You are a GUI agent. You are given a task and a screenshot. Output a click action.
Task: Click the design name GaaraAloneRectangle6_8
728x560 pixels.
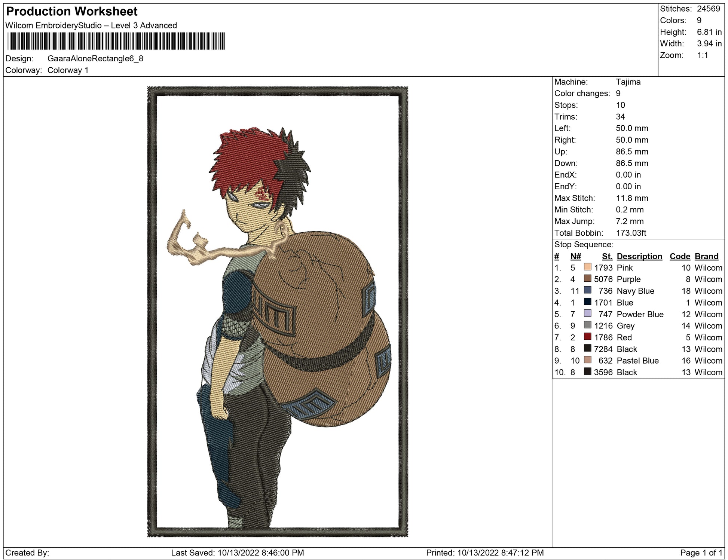tap(95, 59)
